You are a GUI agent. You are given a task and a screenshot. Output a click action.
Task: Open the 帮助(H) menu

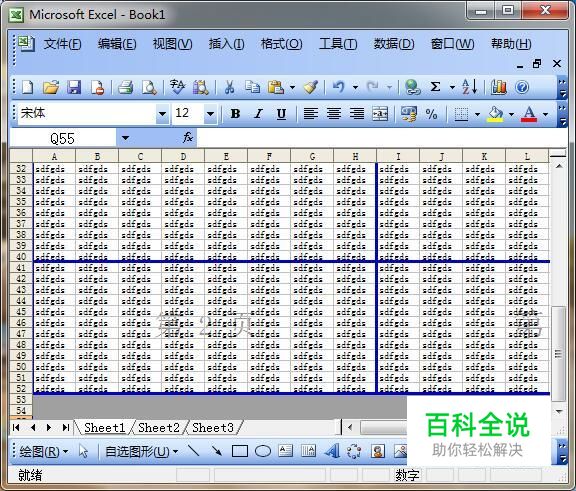[x=511, y=44]
